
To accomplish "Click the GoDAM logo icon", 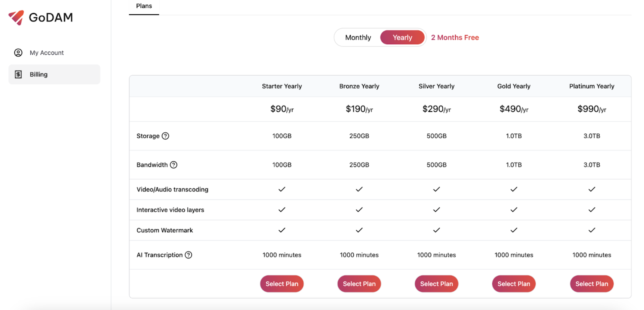I will tap(16, 18).
